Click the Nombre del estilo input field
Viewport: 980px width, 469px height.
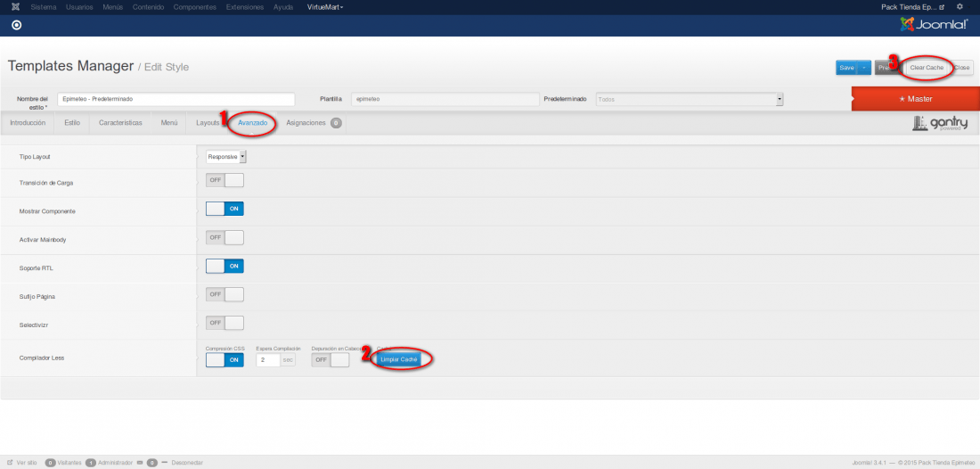coord(176,100)
